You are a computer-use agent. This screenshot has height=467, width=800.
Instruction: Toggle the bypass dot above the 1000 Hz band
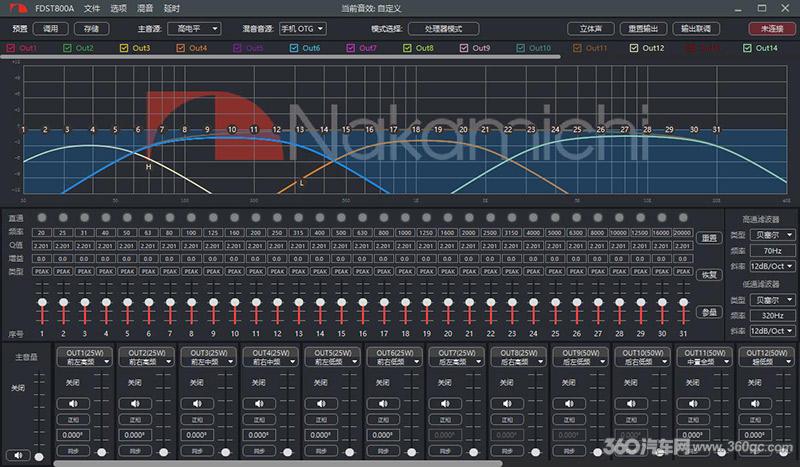(x=405, y=218)
